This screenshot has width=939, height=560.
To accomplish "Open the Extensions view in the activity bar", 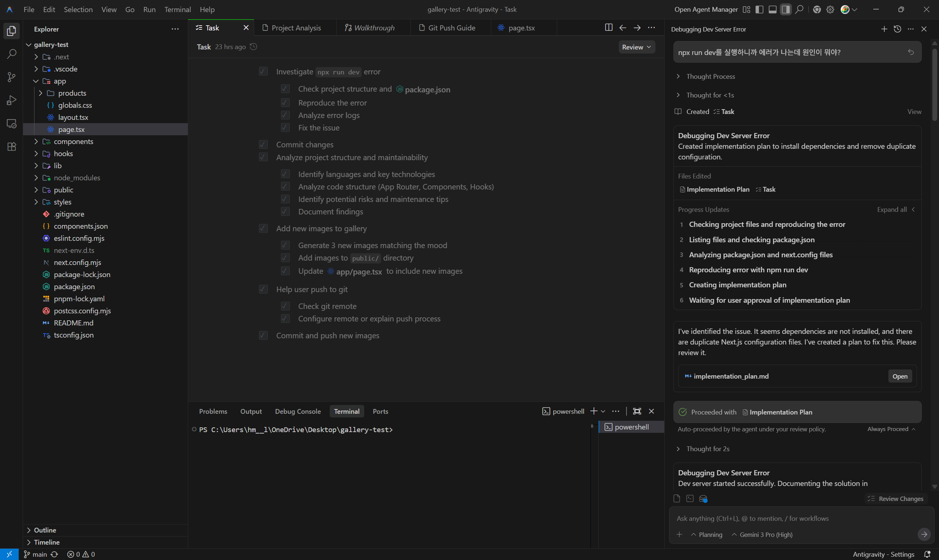I will pyautogui.click(x=11, y=147).
